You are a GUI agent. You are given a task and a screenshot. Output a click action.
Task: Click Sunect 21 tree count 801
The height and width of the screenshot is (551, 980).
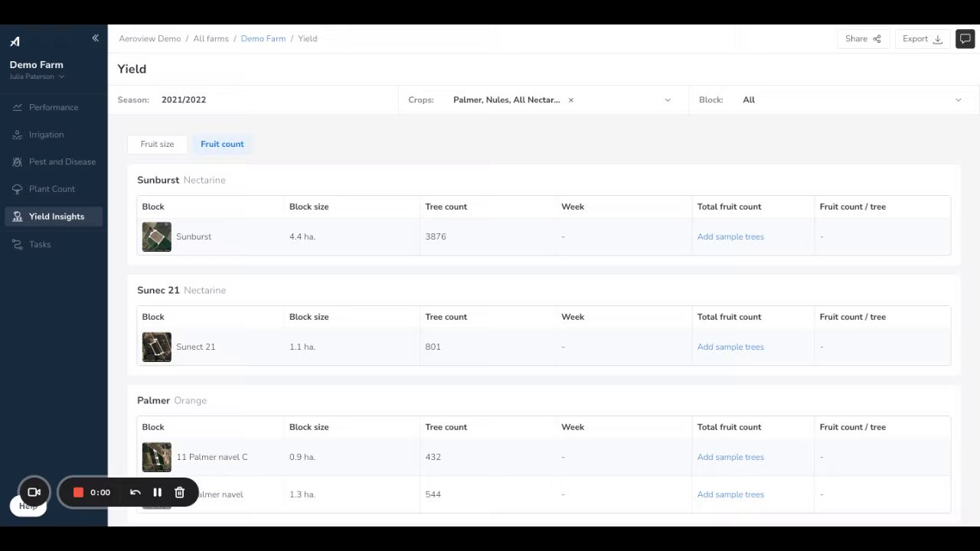(x=433, y=347)
